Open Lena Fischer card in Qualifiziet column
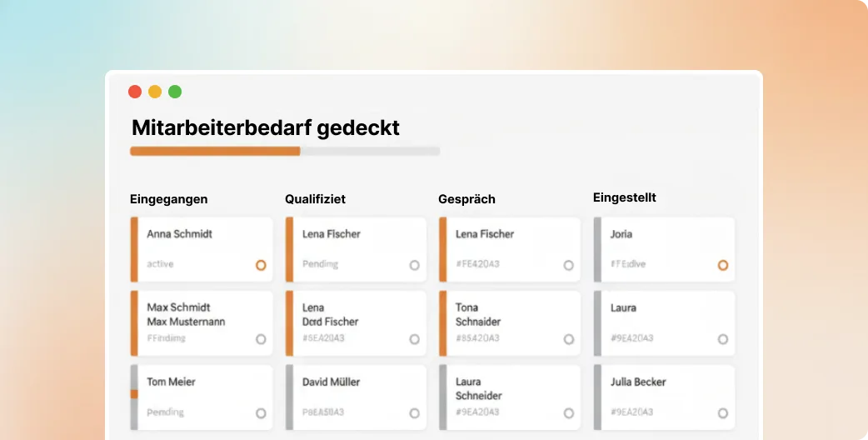Viewport: 868px width, 440px height. 356,249
